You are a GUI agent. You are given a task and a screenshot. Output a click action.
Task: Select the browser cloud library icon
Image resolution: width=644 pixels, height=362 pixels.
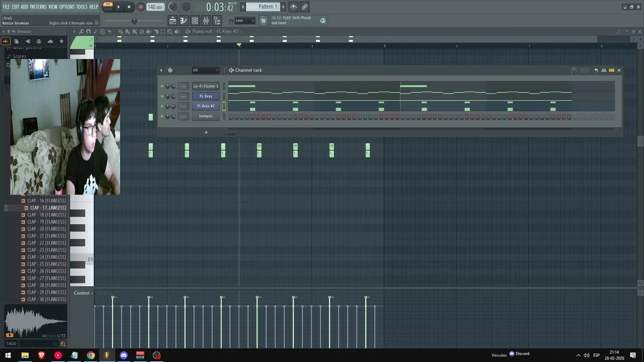click(x=50, y=41)
